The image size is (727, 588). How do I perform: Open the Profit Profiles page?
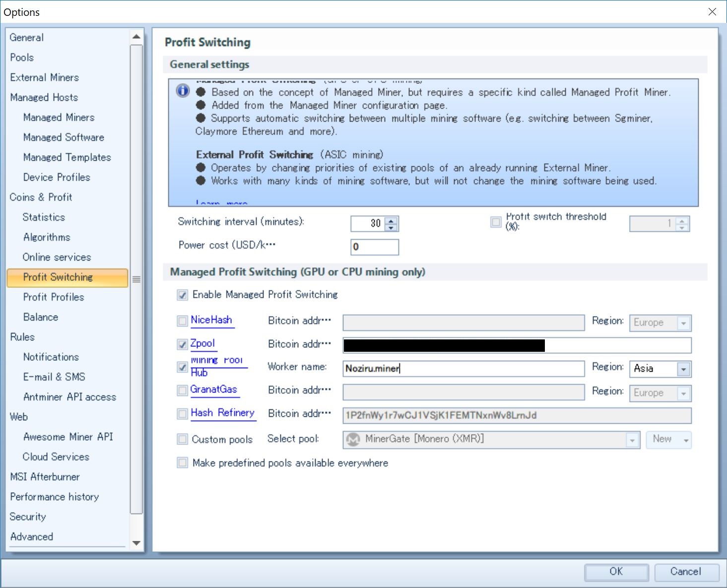click(x=54, y=297)
